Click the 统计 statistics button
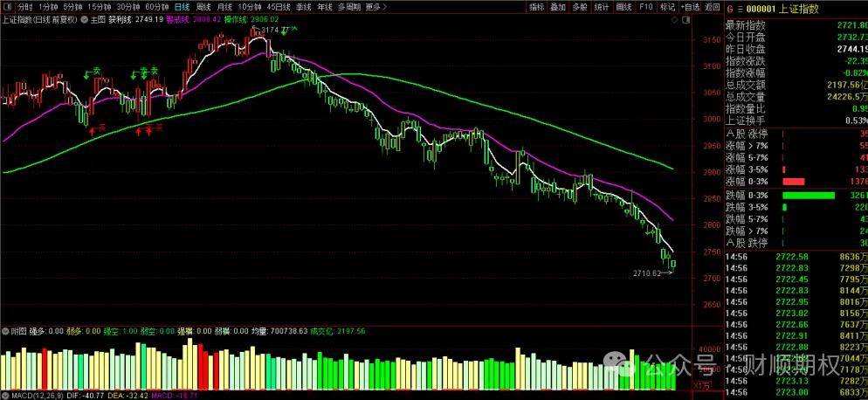The image size is (868, 400). click(x=601, y=7)
